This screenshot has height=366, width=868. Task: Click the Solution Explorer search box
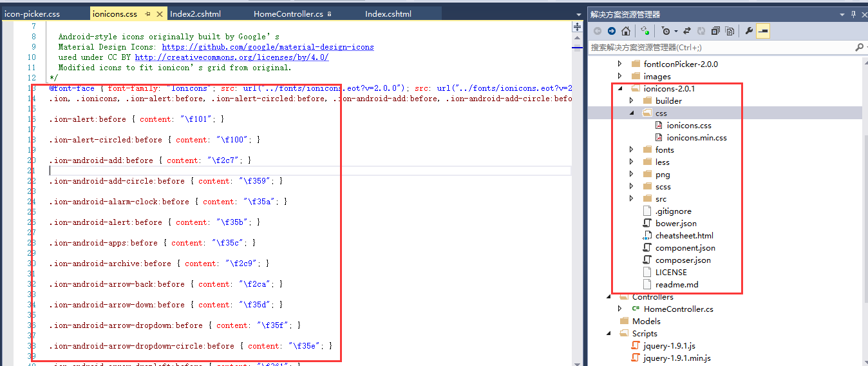(721, 47)
